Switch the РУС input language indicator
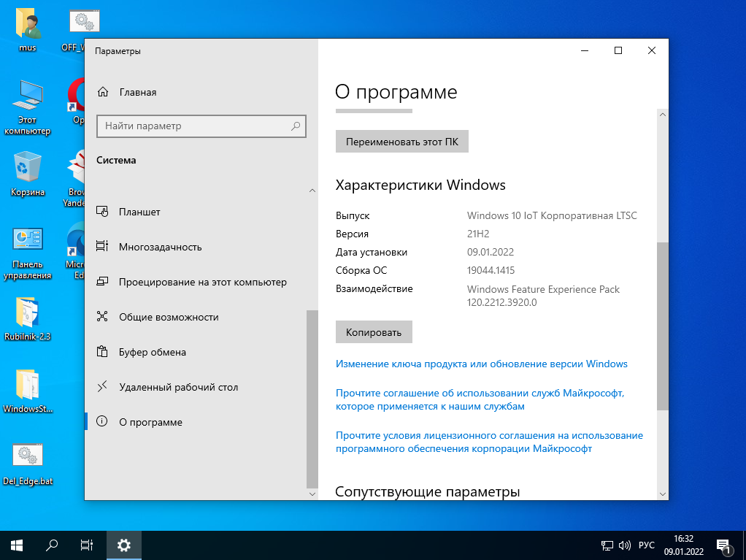 [647, 545]
